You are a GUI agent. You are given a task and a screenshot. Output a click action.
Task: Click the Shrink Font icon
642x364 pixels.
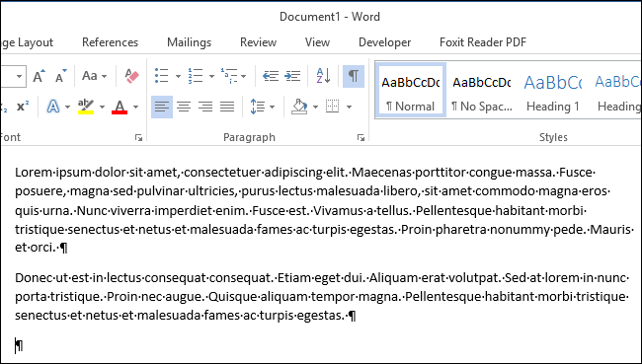tap(61, 76)
